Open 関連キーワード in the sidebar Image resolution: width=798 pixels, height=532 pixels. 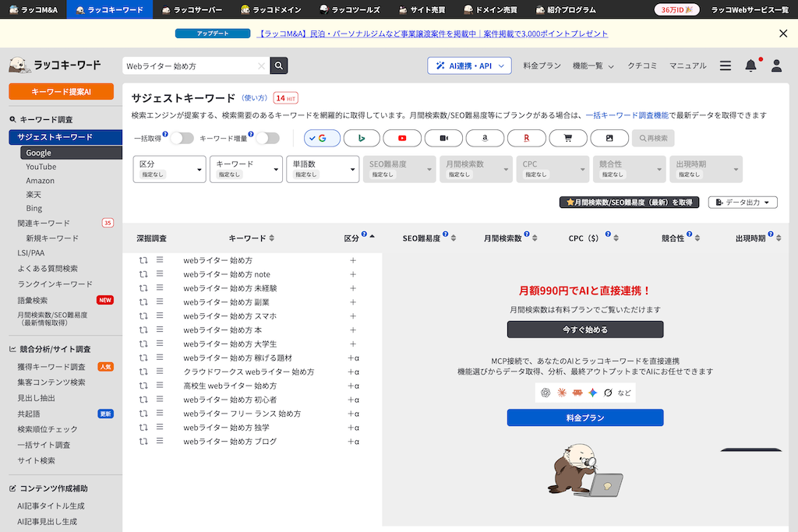44,224
